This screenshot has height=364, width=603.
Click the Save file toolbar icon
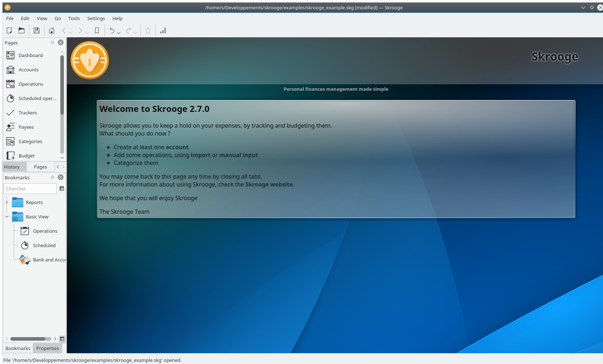coord(36,31)
